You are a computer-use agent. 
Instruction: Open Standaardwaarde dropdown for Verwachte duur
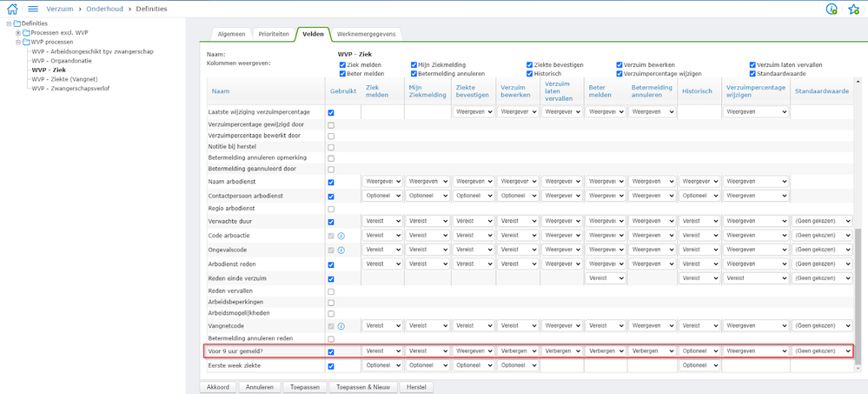pos(822,222)
